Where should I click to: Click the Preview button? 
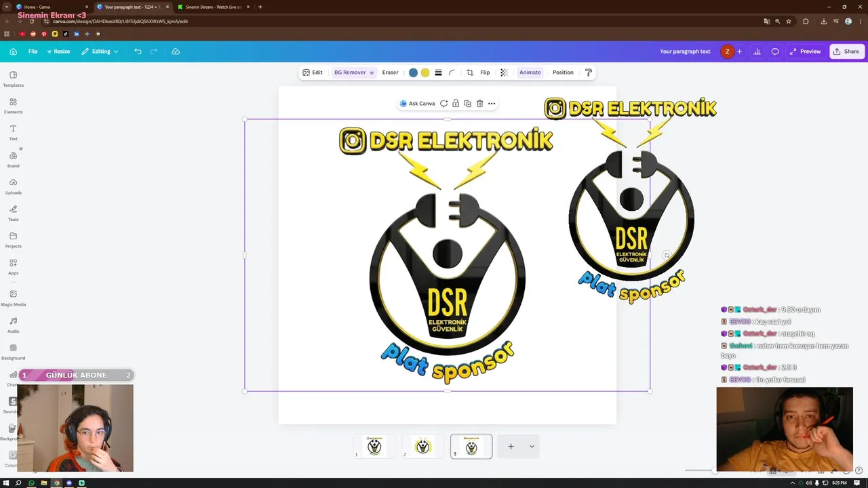pos(805,52)
